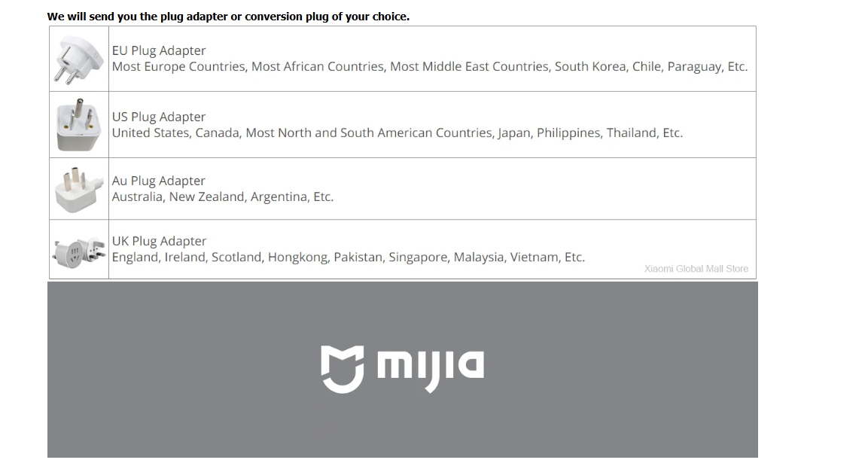The image size is (868, 469).
Task: Click the EU plug adapter image
Action: (x=79, y=59)
